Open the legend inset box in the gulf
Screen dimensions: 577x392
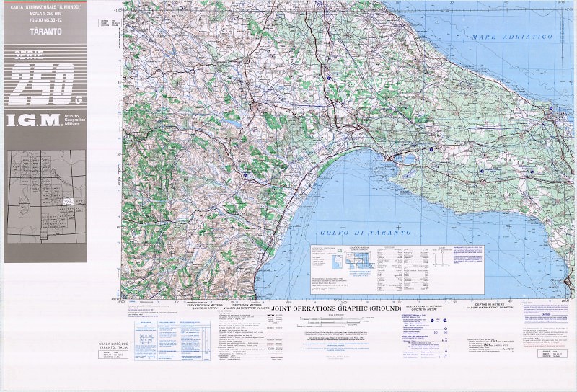point(397,268)
